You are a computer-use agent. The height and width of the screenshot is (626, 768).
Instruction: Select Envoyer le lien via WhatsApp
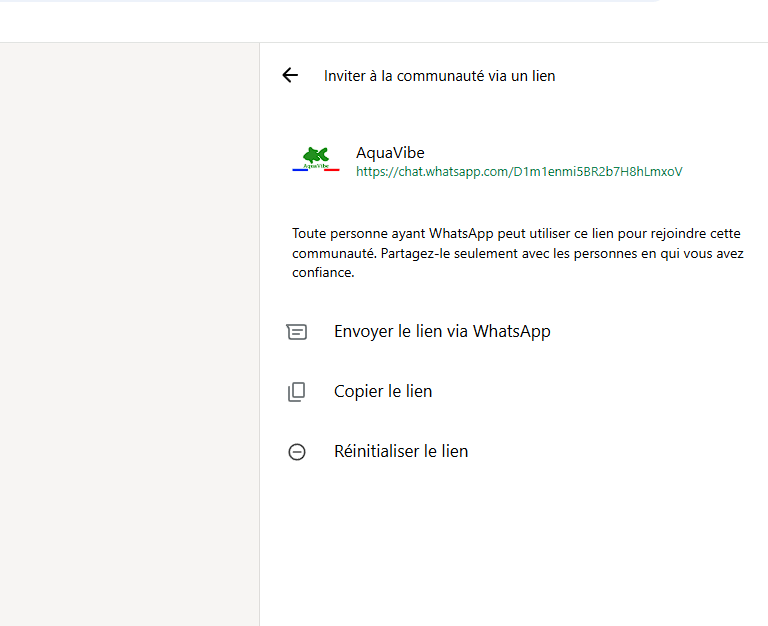pos(442,332)
